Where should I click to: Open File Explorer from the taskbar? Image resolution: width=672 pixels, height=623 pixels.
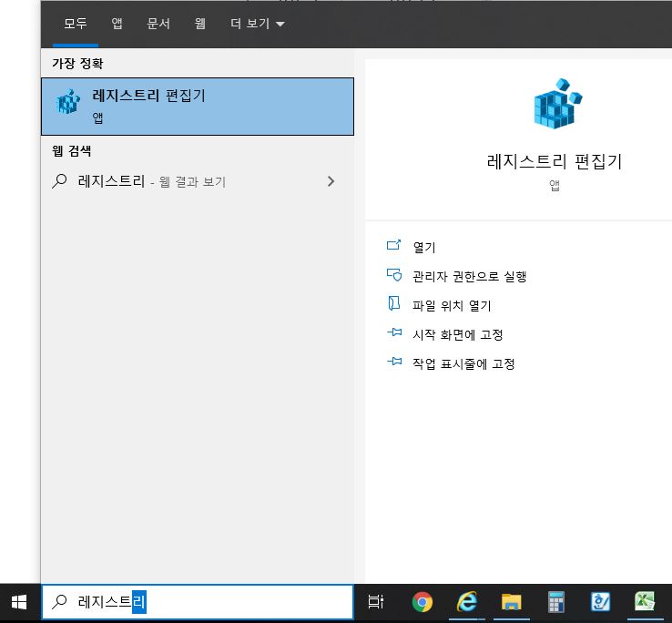click(512, 602)
